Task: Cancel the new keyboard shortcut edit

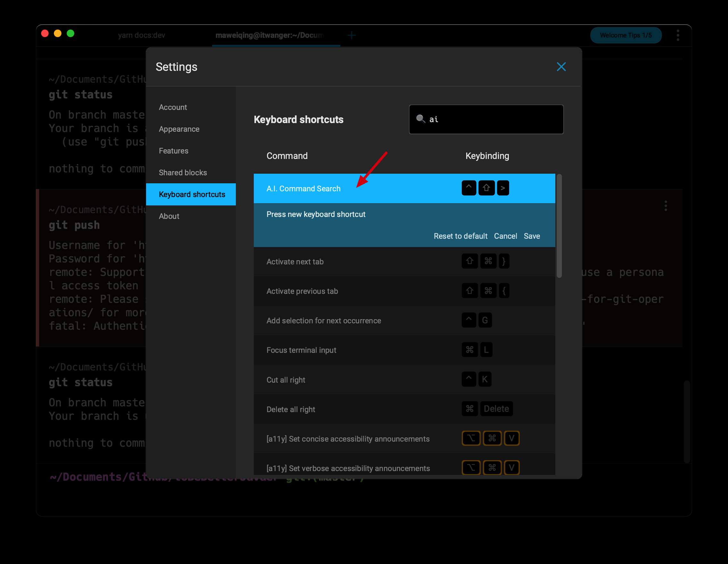Action: (x=505, y=236)
